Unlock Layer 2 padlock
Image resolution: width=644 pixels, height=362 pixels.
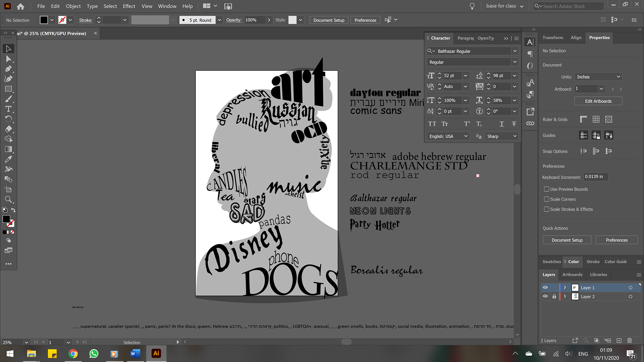point(554,296)
